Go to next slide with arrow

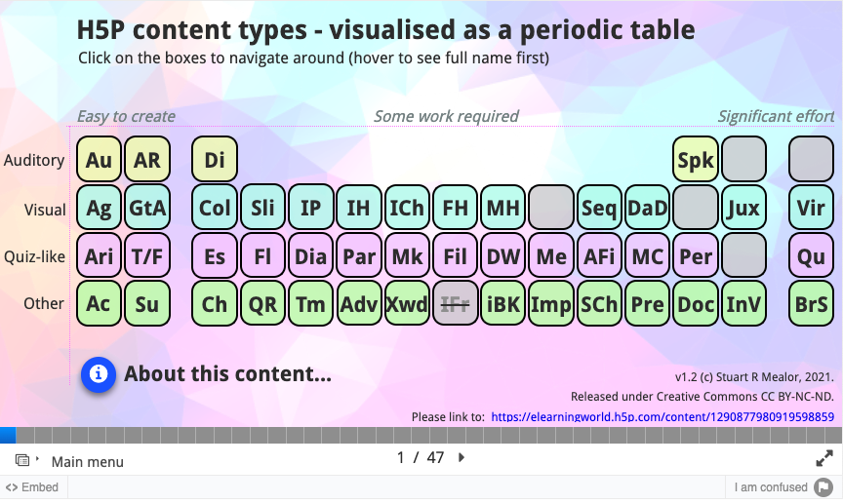[x=462, y=458]
